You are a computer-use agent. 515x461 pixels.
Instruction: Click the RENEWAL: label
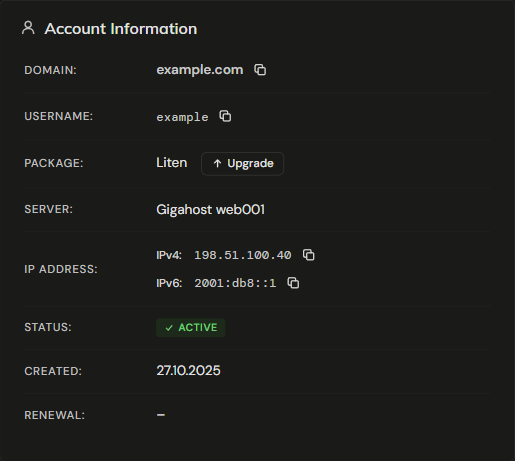point(54,415)
